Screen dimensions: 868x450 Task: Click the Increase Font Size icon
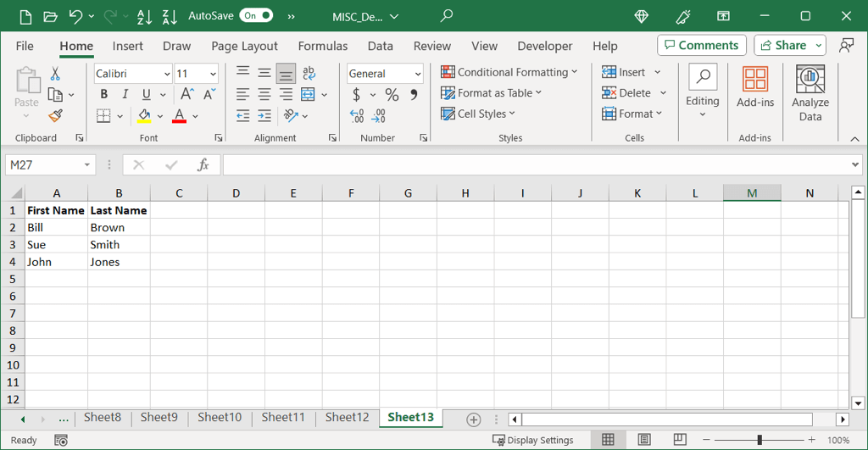click(x=186, y=95)
